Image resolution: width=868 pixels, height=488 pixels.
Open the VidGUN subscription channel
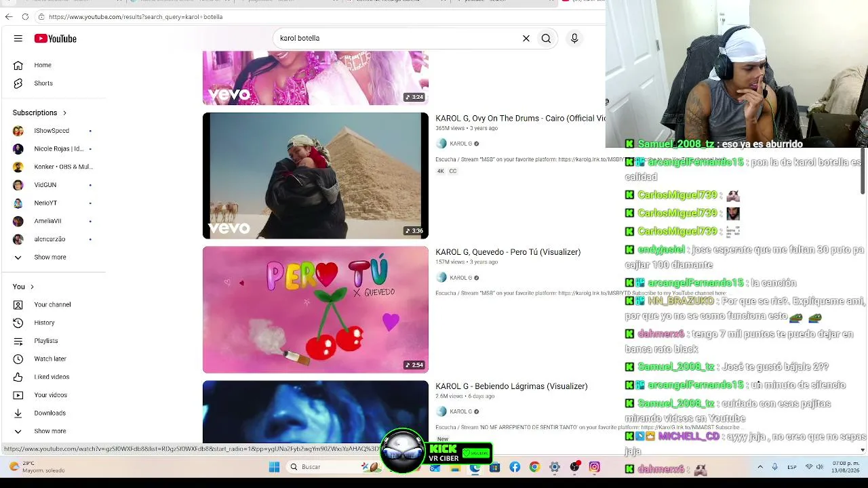pyautogui.click(x=53, y=185)
